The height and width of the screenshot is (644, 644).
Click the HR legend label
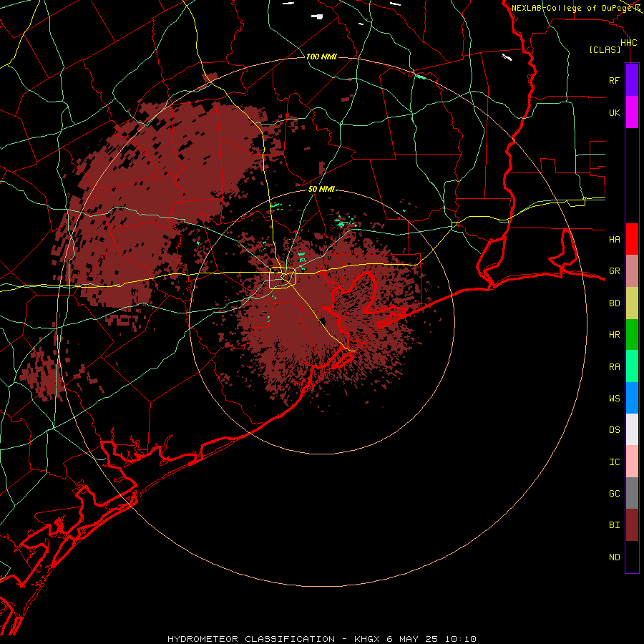[x=614, y=335]
